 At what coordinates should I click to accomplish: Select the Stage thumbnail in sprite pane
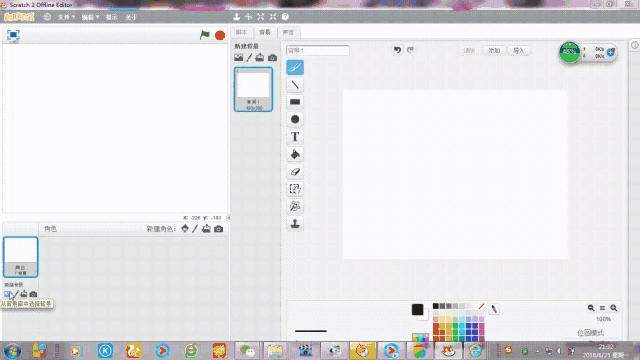(x=20, y=257)
